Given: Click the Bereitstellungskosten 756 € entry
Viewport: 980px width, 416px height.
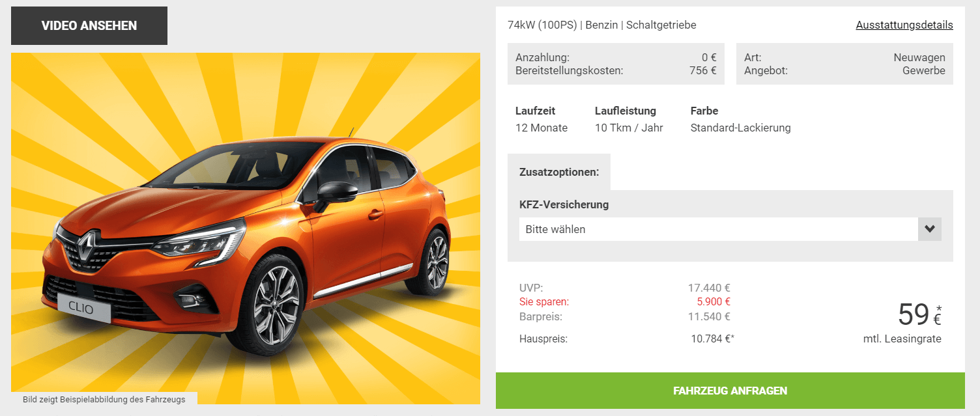Looking at the screenshot, I should 616,70.
